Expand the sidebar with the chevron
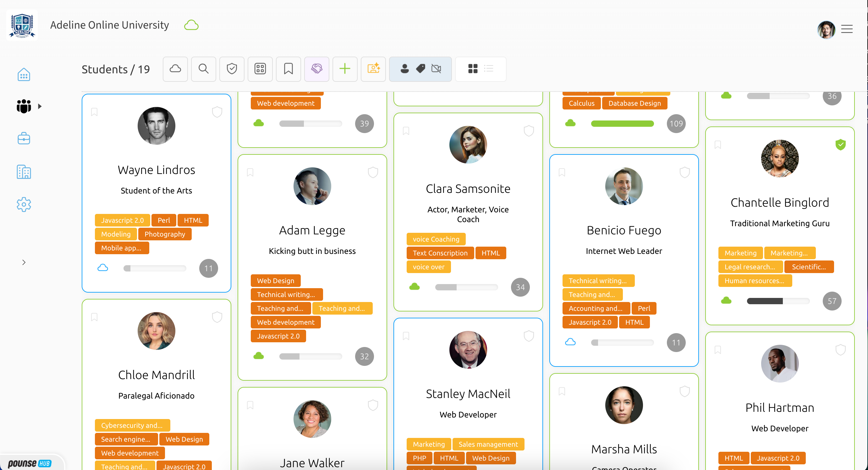The width and height of the screenshot is (868, 470). click(x=24, y=262)
